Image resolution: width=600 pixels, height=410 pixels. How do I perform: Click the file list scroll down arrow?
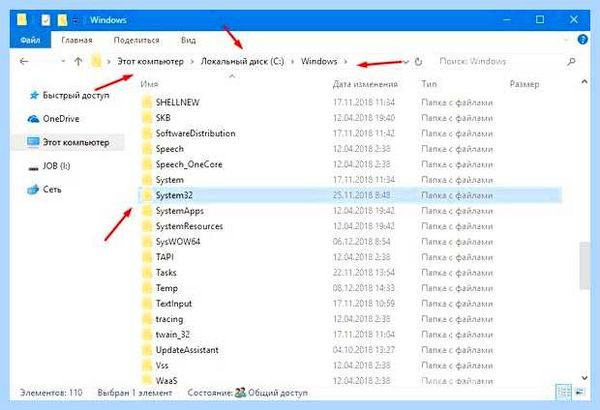point(584,378)
